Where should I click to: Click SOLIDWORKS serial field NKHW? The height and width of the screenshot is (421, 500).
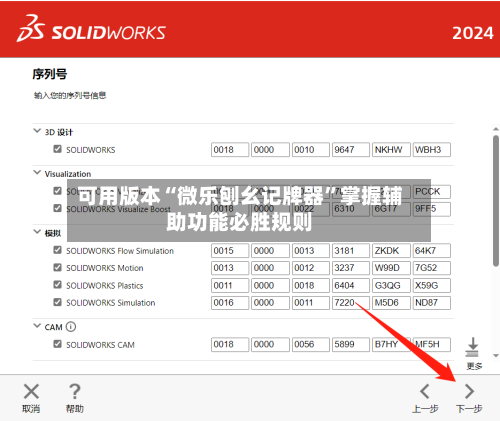pos(391,150)
